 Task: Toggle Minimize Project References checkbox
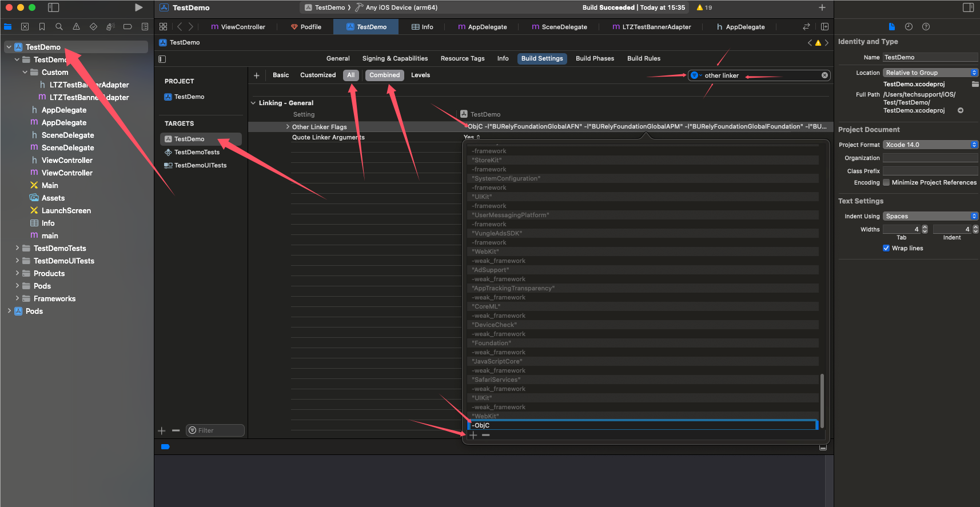[x=886, y=182]
